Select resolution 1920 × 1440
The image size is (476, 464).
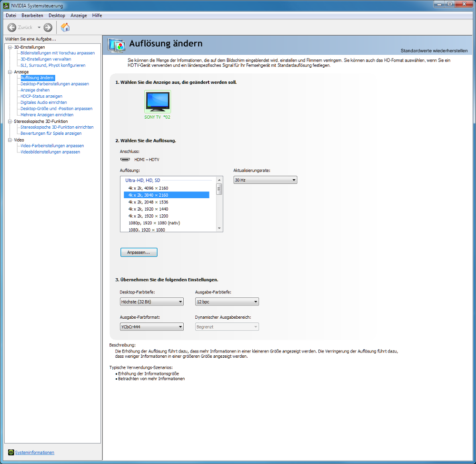pos(166,209)
